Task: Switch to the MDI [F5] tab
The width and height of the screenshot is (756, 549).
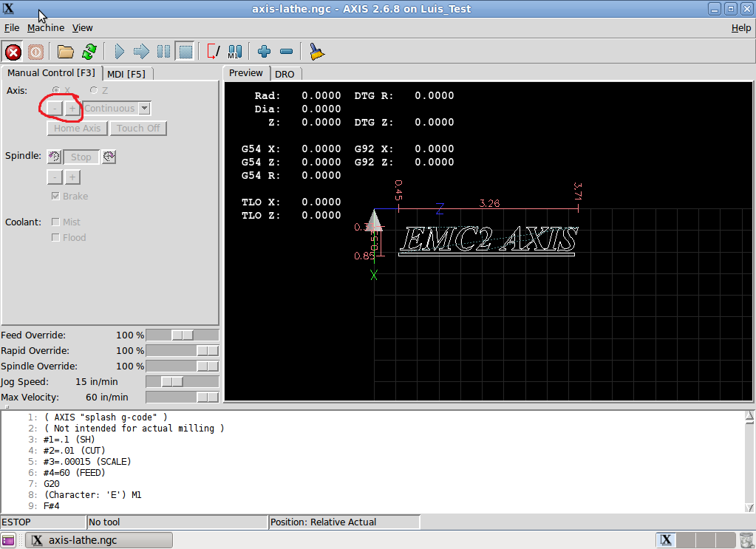Action: coord(126,74)
